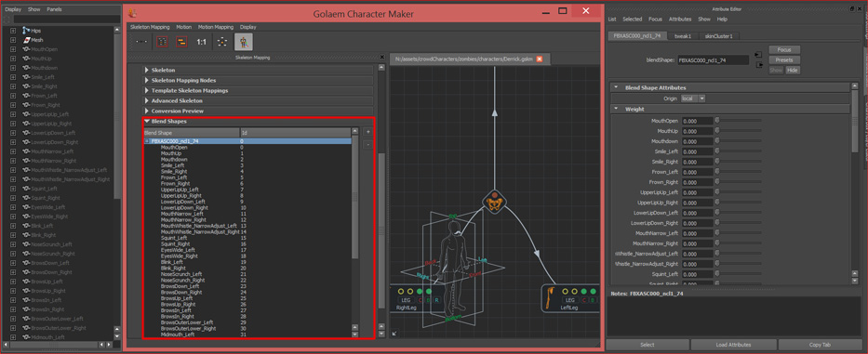The height and width of the screenshot is (354, 868).
Task: Click the Focus button in Attribute Editor
Action: [784, 50]
